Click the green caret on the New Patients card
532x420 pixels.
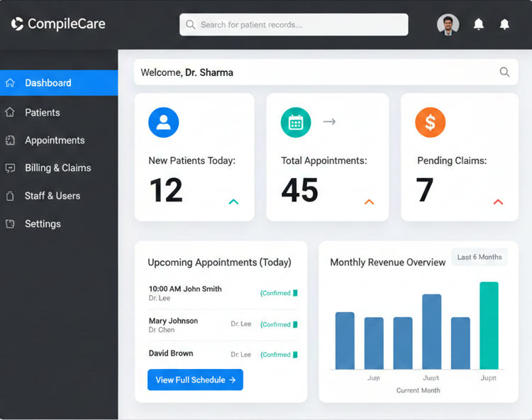point(233,202)
